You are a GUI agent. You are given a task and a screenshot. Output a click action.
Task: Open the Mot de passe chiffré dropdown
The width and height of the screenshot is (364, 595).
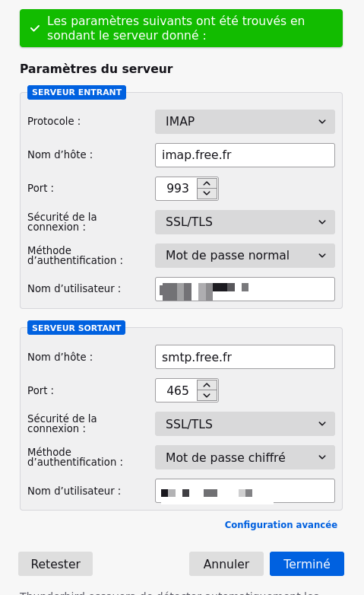pyautogui.click(x=245, y=457)
